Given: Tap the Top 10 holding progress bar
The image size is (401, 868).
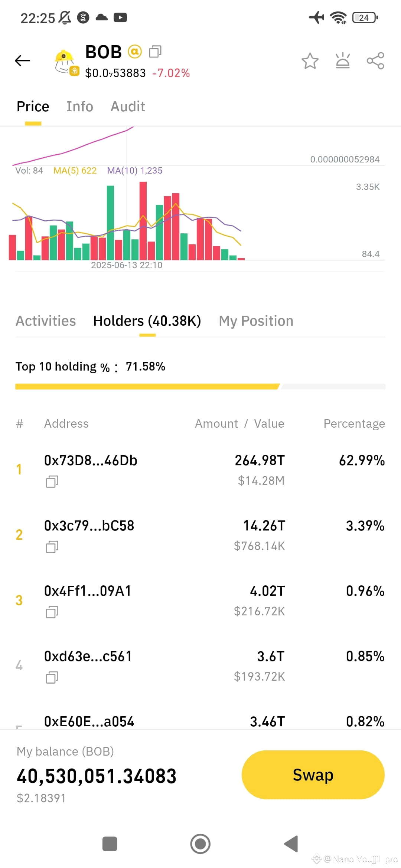Looking at the screenshot, I should click(x=200, y=387).
